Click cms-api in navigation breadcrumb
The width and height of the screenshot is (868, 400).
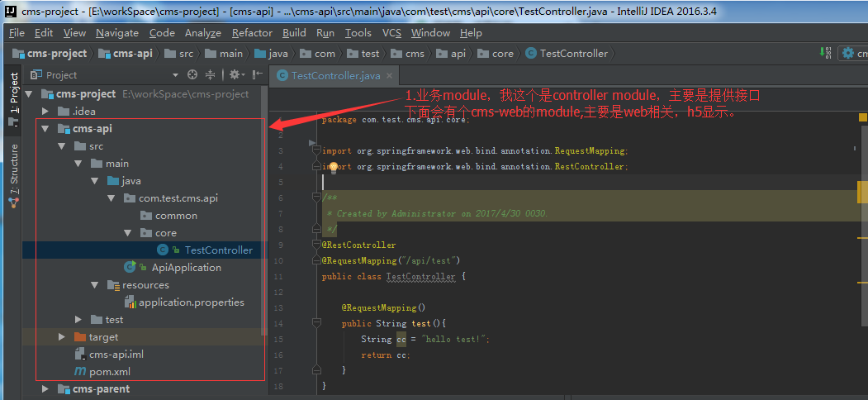point(126,53)
